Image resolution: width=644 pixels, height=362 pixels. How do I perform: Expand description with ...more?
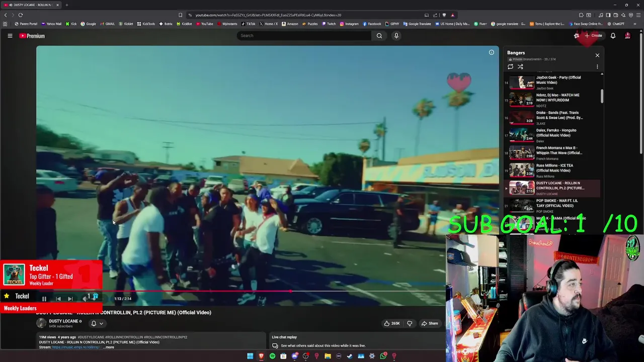109,347
